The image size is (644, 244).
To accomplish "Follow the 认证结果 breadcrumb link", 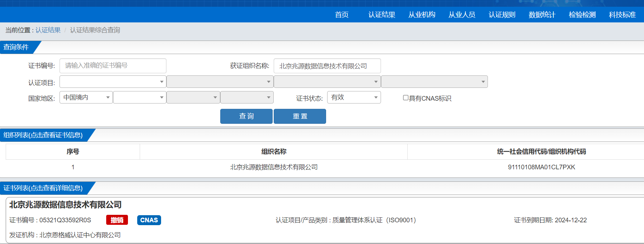I will [x=48, y=30].
